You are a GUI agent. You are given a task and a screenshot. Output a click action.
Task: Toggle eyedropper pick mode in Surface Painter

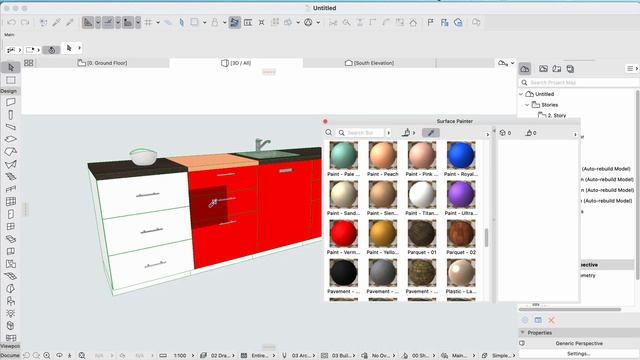431,133
